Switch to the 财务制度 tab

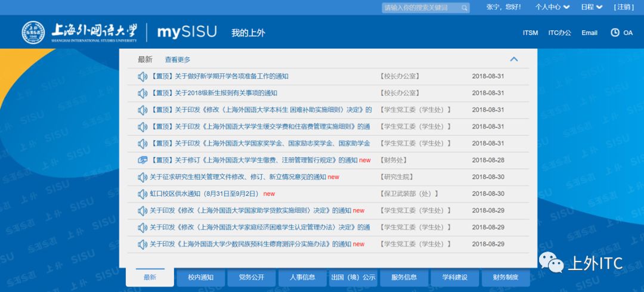coord(506,277)
